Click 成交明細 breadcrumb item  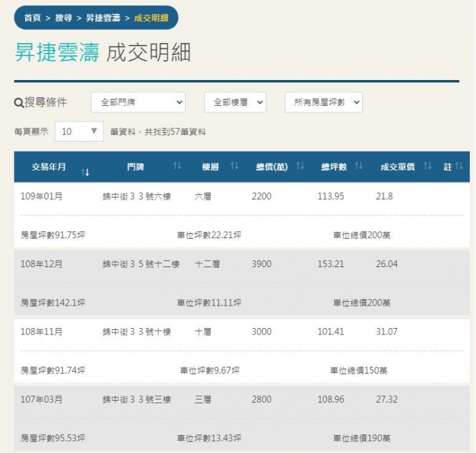coord(151,18)
